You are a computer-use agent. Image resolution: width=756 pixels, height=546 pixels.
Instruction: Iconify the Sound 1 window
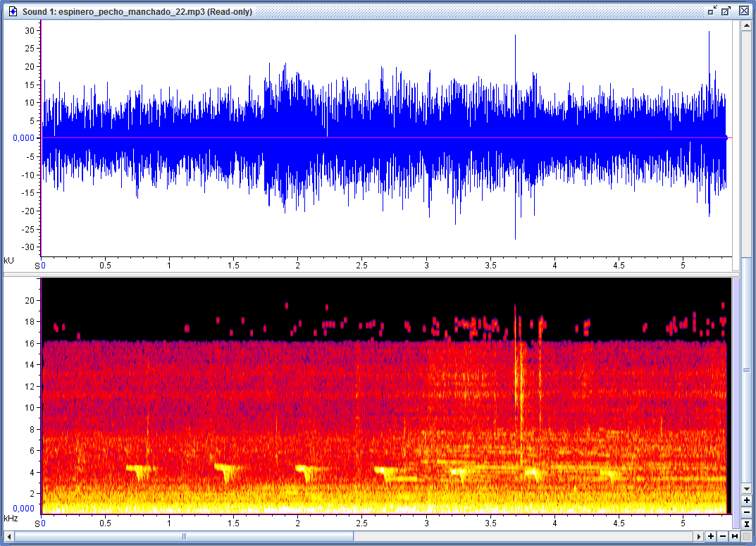tap(712, 11)
